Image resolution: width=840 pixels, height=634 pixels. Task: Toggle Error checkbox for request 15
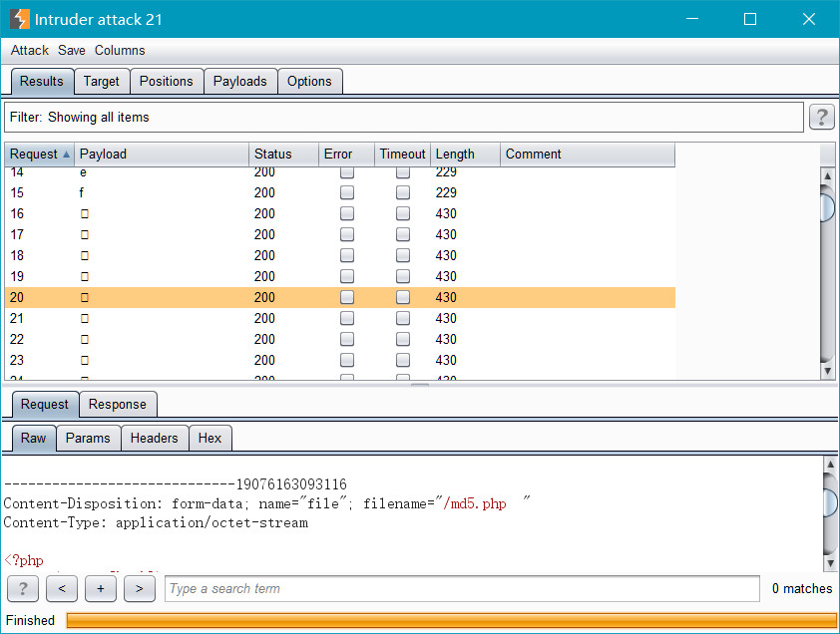tap(346, 192)
